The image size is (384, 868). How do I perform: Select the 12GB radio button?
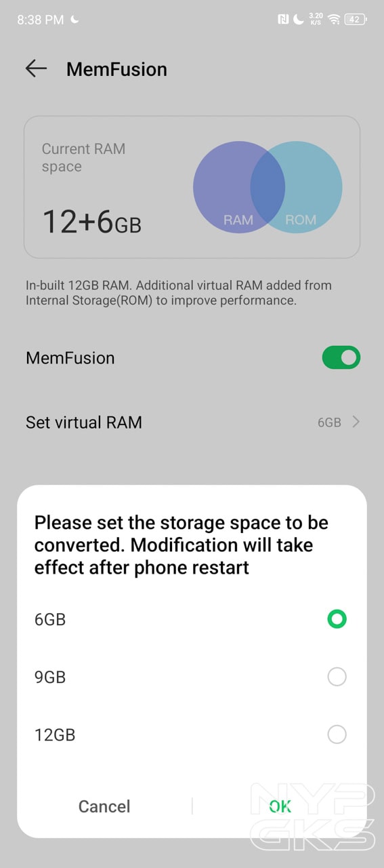337,734
